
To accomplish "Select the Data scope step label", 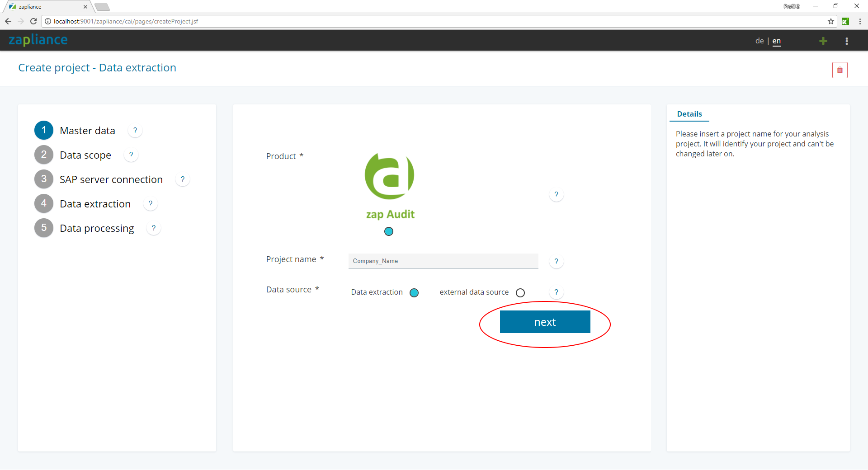I will tap(85, 155).
